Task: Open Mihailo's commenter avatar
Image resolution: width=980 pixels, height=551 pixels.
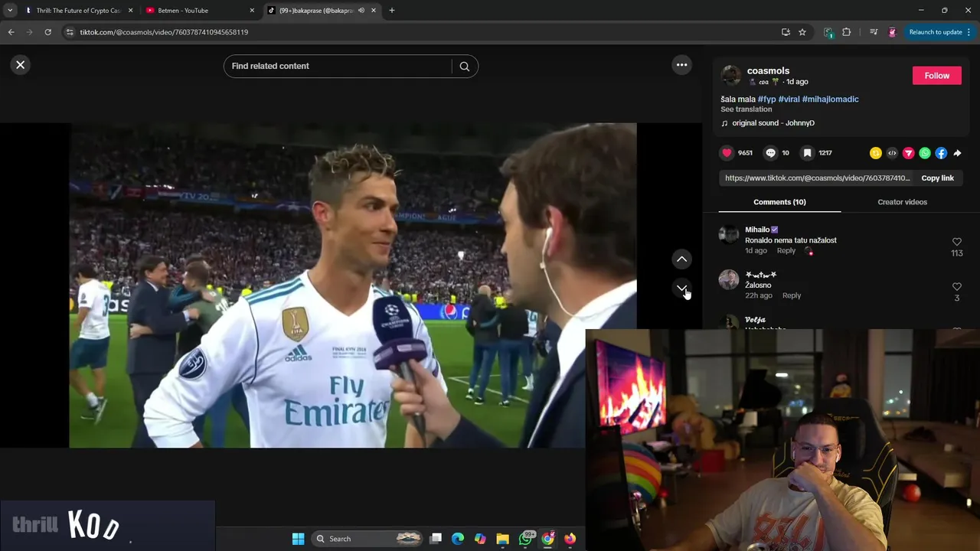Action: tap(728, 234)
